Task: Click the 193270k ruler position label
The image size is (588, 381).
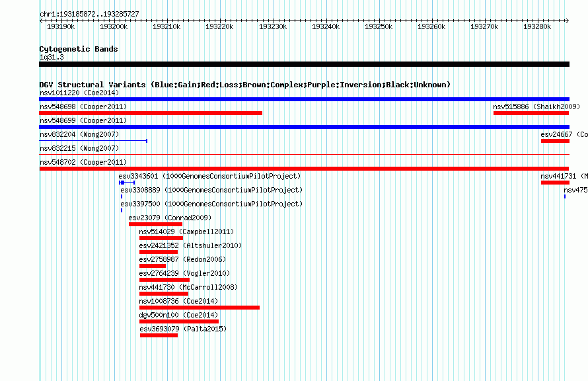Action: click(484, 26)
